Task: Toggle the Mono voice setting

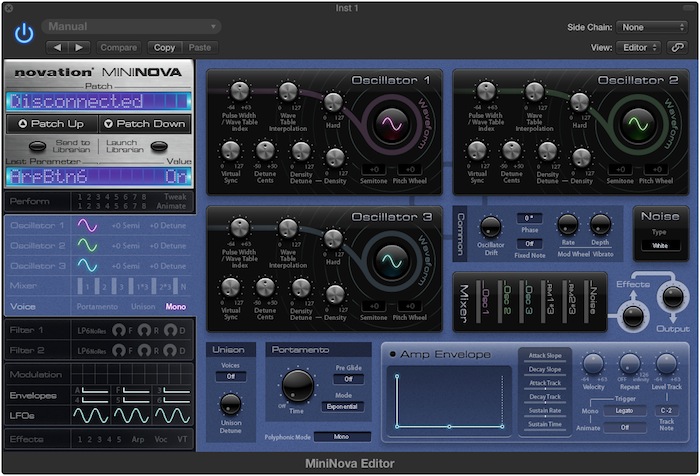Action: click(175, 306)
